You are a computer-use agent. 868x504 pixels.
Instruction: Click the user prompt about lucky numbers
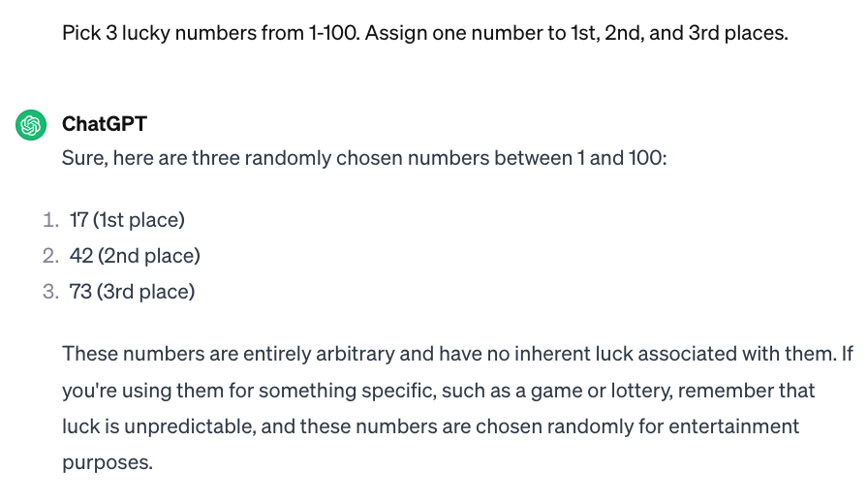point(424,33)
